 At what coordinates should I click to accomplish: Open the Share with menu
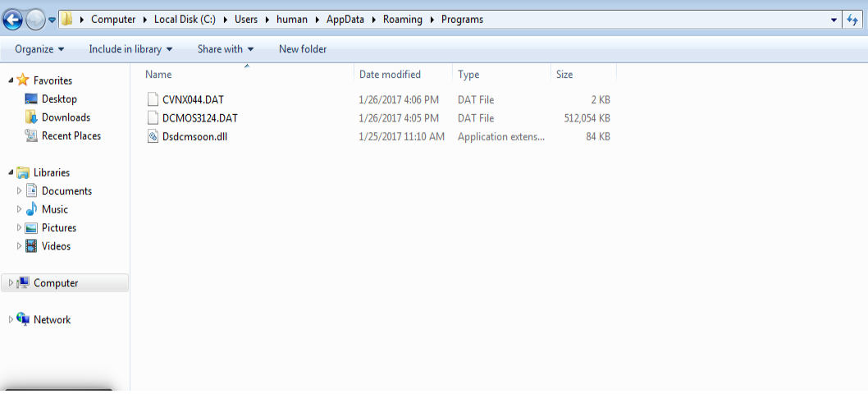pyautogui.click(x=226, y=49)
